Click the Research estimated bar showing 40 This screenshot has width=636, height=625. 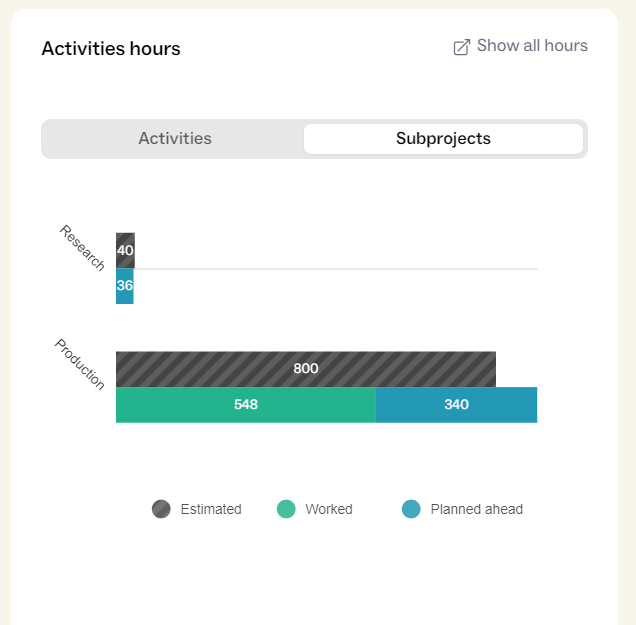[125, 251]
